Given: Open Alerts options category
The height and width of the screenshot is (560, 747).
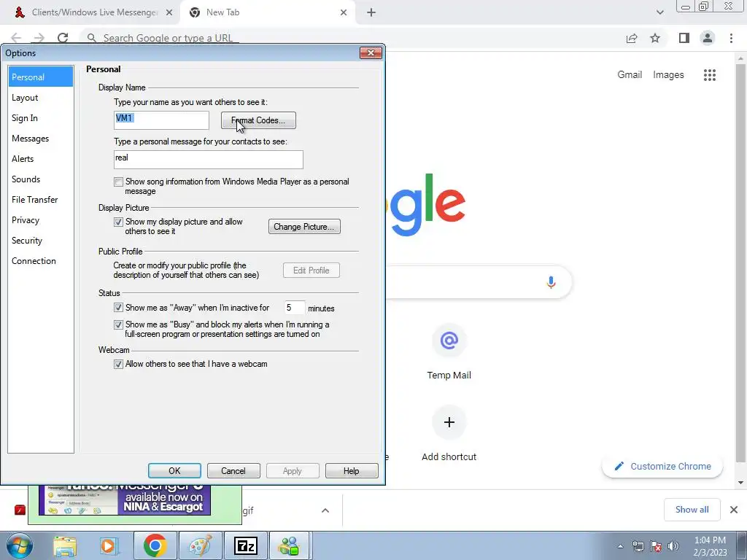Looking at the screenshot, I should (41, 159).
